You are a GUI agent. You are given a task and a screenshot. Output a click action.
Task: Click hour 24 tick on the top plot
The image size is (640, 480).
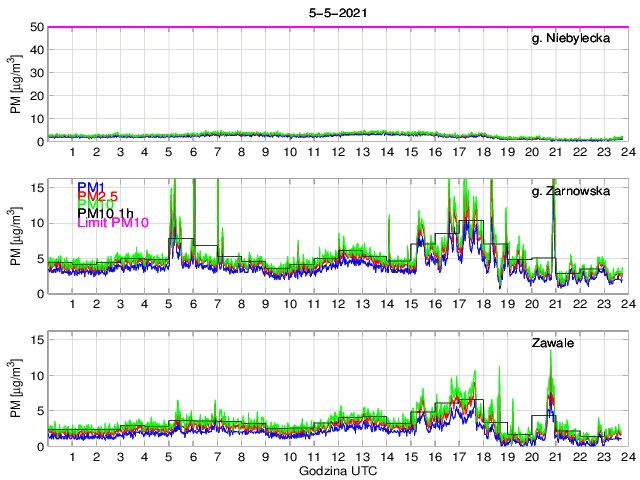(x=626, y=152)
